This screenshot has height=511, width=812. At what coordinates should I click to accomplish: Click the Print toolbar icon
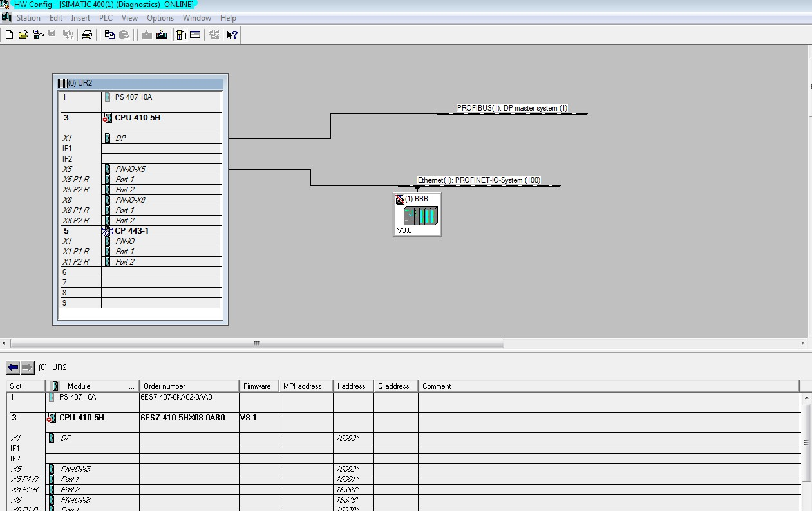(87, 35)
